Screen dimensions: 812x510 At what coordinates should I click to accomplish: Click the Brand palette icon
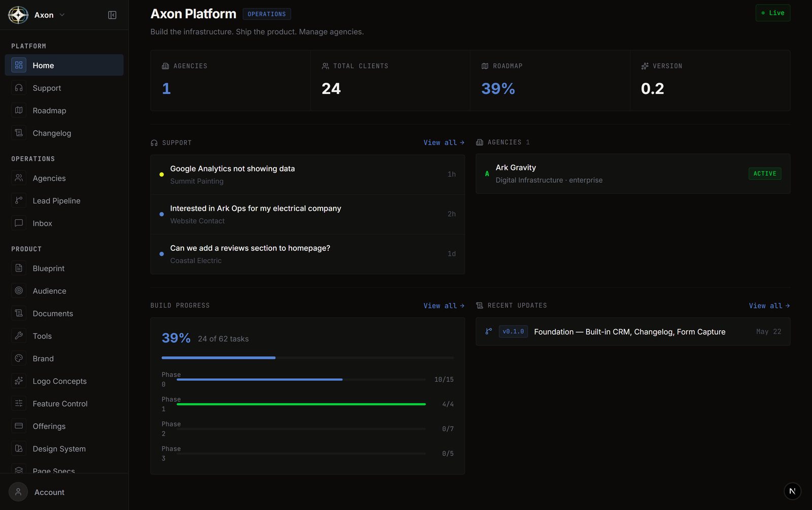(19, 358)
